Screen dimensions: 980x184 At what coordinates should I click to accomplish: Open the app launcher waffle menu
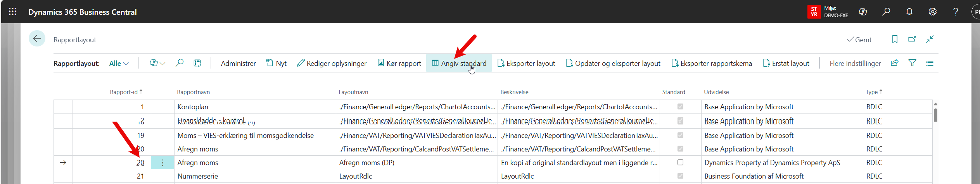[x=12, y=12]
